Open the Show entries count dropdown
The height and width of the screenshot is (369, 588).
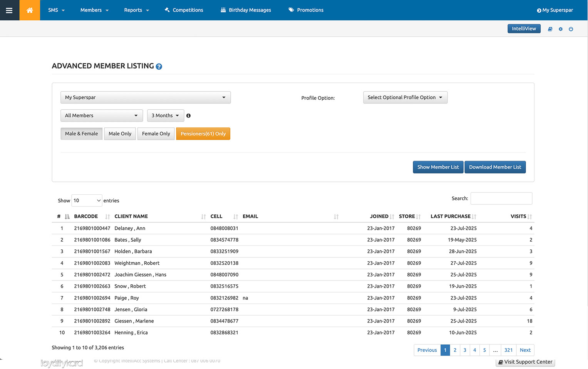(87, 200)
